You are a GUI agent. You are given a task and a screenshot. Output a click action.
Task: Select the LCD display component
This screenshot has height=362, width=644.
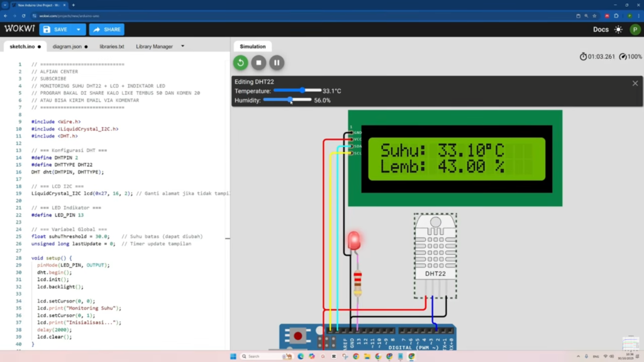pyautogui.click(x=455, y=158)
